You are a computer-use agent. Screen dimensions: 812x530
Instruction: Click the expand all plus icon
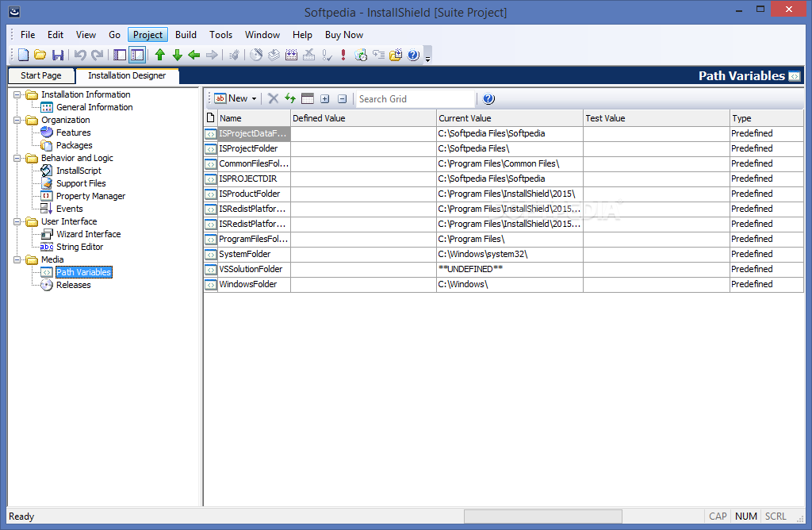tap(324, 98)
